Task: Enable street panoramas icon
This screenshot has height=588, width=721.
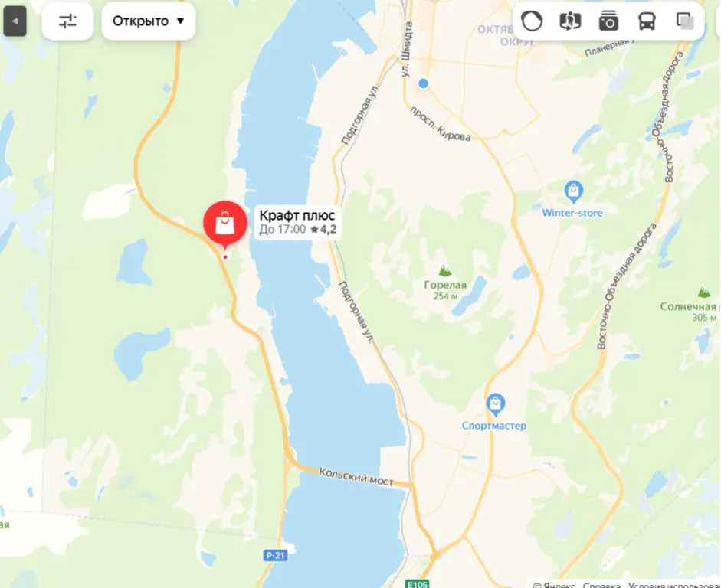Action: pos(570,21)
